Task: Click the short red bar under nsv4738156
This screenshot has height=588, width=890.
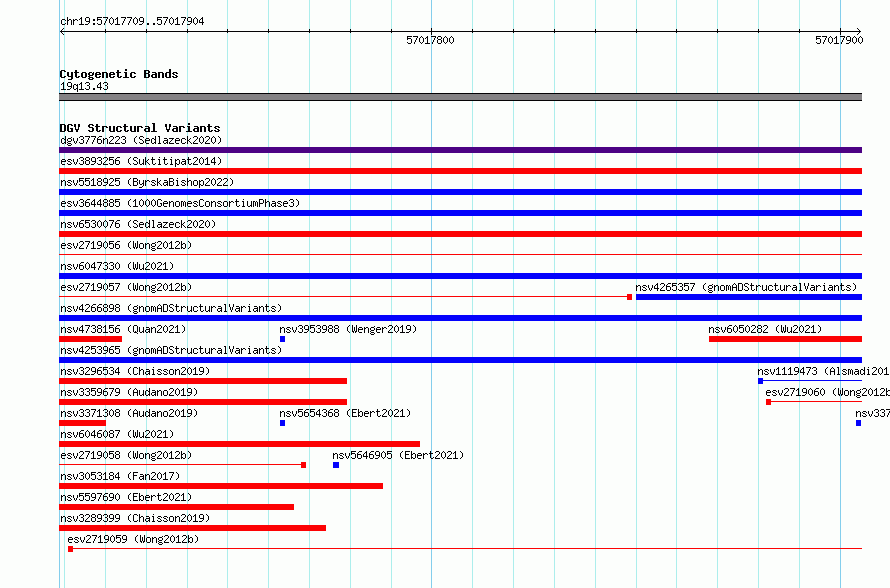Action: (x=91, y=339)
